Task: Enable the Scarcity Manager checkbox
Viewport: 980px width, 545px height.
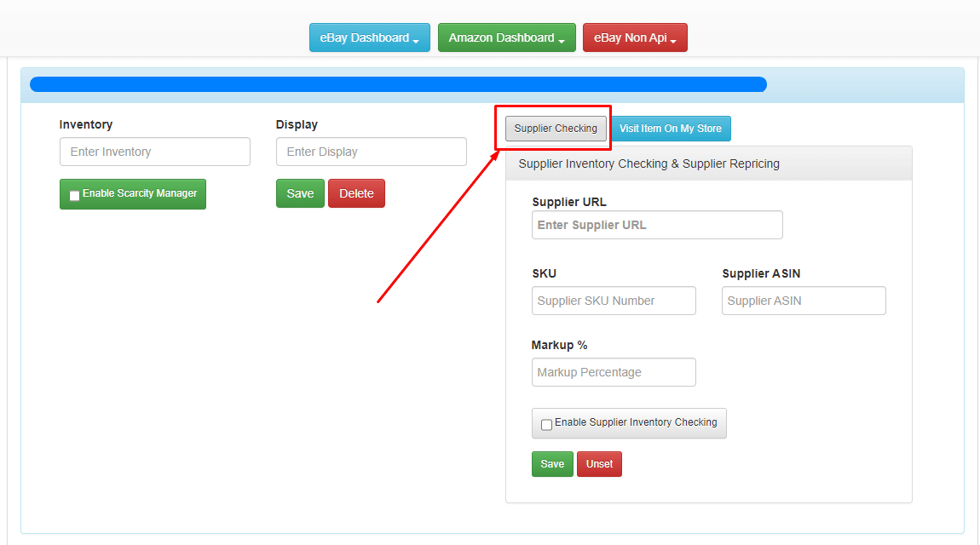Action: pyautogui.click(x=74, y=194)
